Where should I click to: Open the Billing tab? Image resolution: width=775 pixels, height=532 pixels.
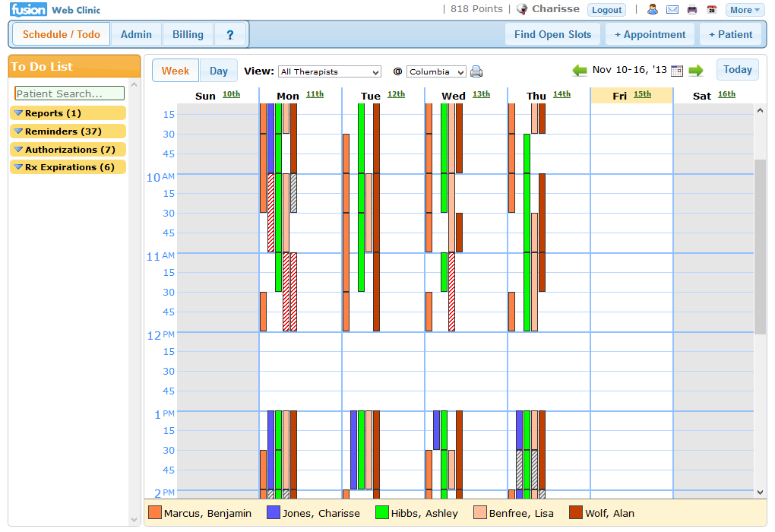[x=188, y=34]
